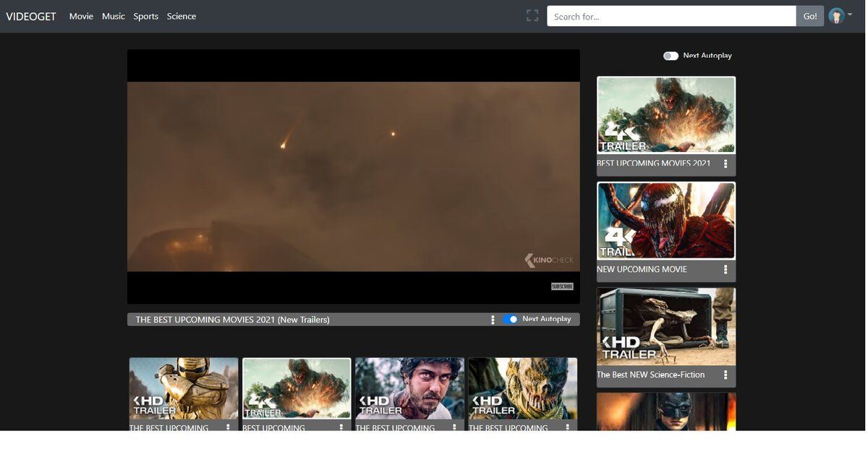Disable Next Autoplay toggle below video player
The width and height of the screenshot is (868, 473).
(511, 319)
